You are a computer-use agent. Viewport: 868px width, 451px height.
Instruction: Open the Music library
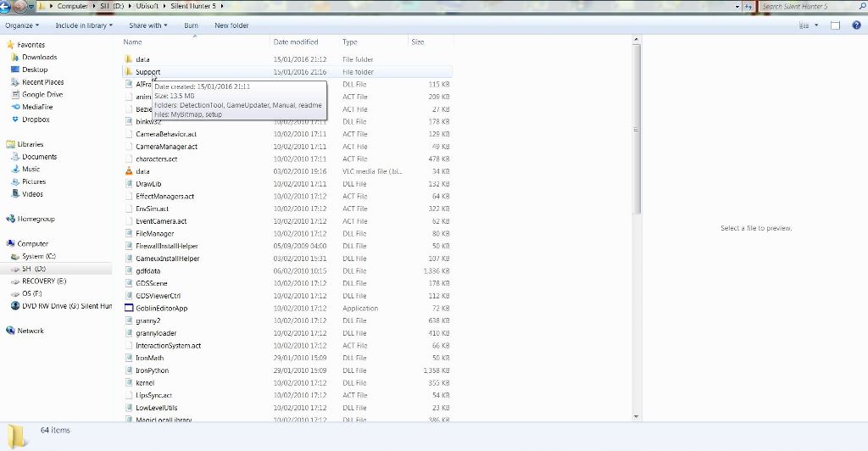31,170
